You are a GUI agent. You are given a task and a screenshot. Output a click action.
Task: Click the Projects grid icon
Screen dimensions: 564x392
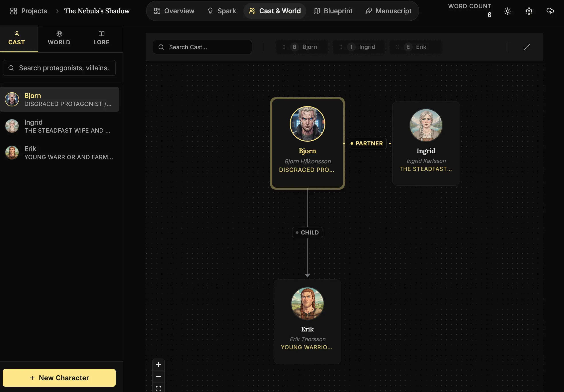(14, 11)
